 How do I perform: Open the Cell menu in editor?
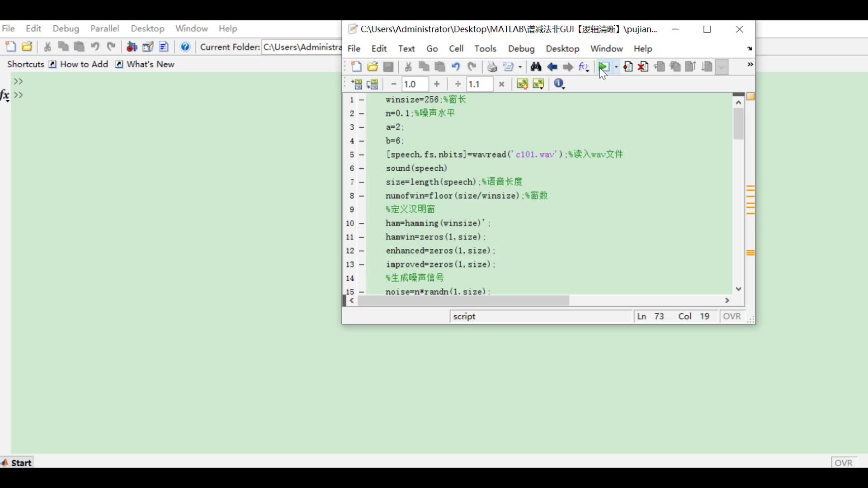(456, 48)
